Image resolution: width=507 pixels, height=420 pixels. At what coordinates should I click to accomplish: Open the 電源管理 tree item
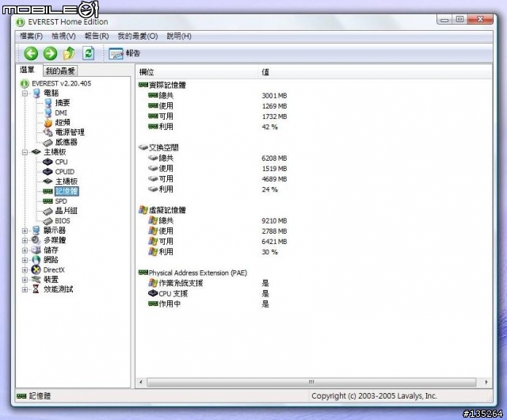tap(70, 132)
